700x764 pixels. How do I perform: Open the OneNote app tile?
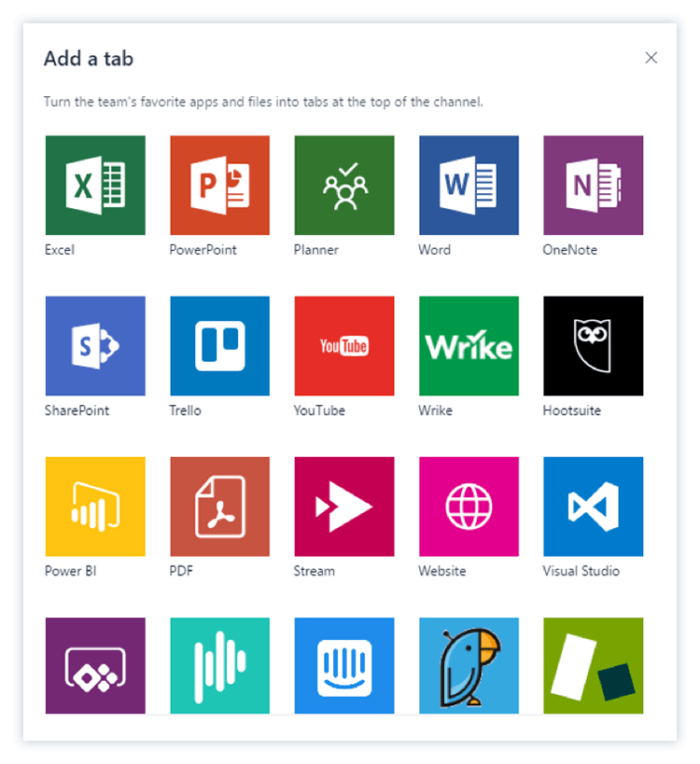594,185
